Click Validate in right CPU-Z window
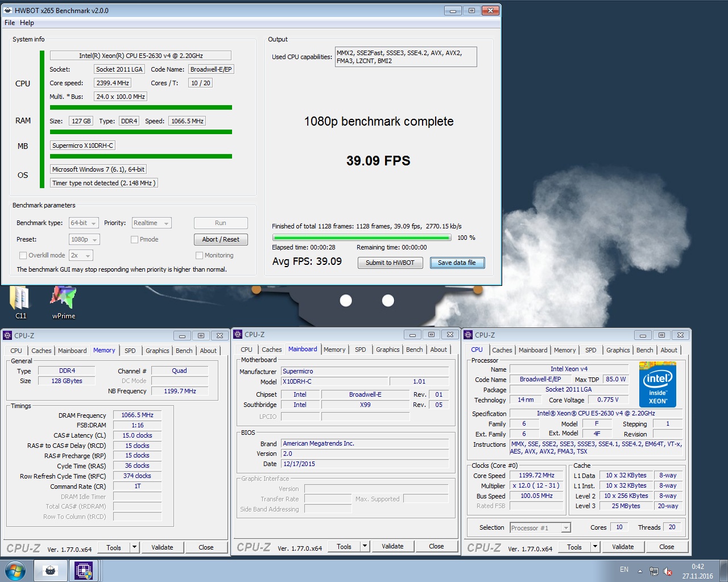Viewport: 728px width, 582px height. coord(623,547)
